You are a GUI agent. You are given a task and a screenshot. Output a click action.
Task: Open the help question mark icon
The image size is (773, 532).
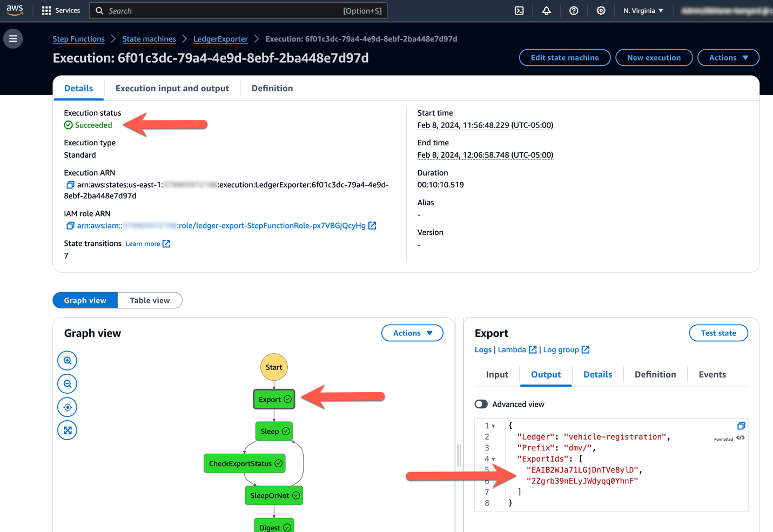pos(574,11)
